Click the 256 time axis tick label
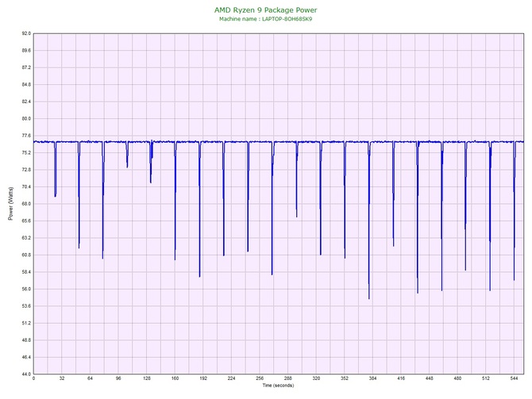Screen dimensions: 532x399 pyautogui.click(x=260, y=378)
